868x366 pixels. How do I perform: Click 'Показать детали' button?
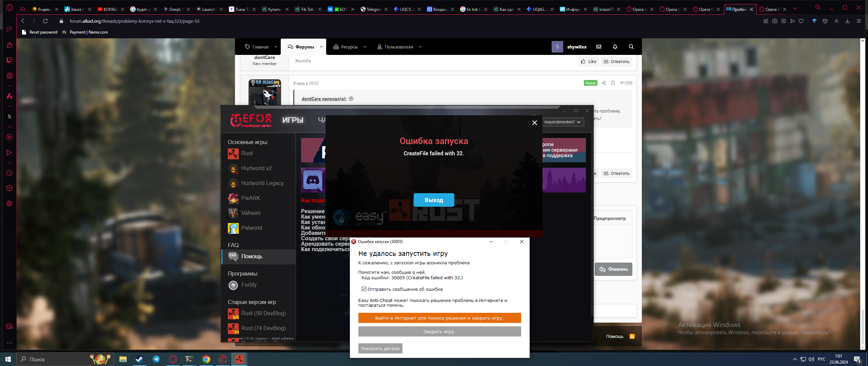point(380,348)
